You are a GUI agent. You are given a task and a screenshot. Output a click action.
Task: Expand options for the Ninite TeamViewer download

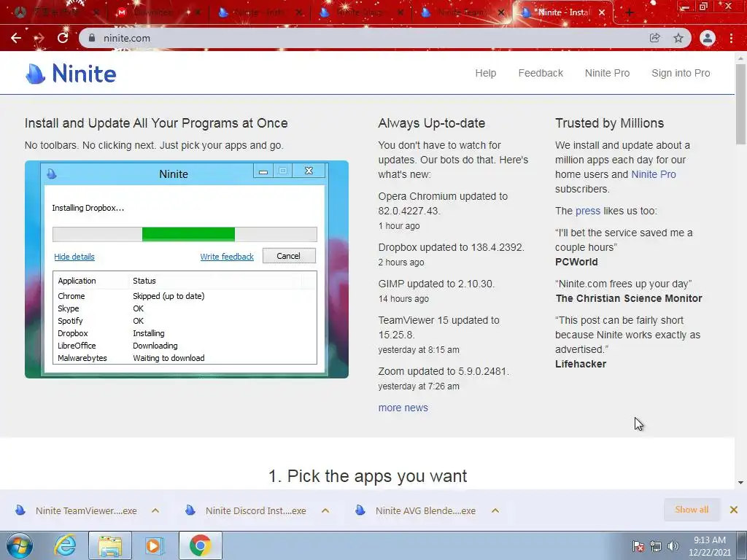click(155, 510)
